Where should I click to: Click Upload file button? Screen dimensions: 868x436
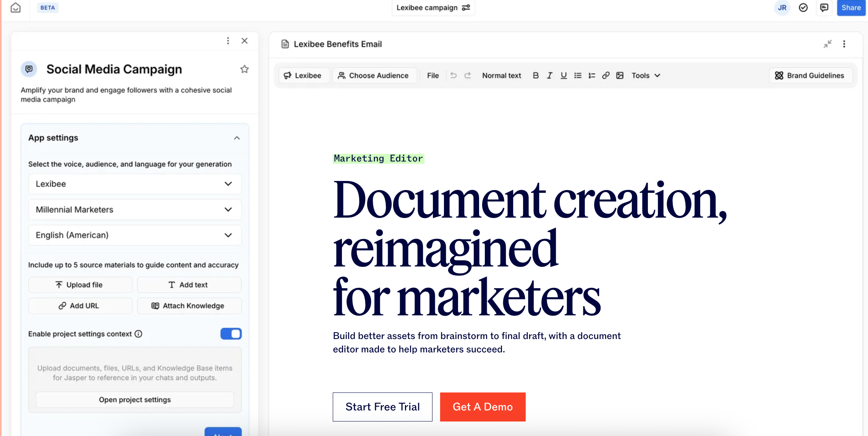pos(80,285)
